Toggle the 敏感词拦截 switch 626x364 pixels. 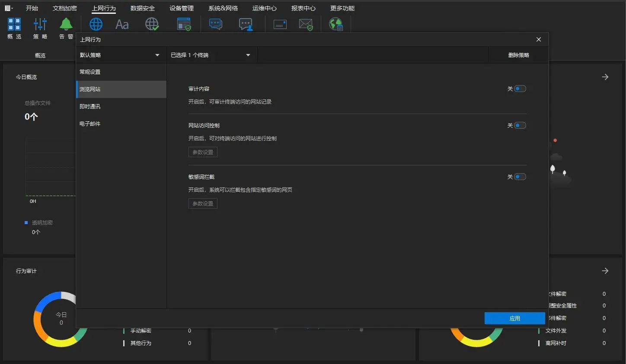520,177
